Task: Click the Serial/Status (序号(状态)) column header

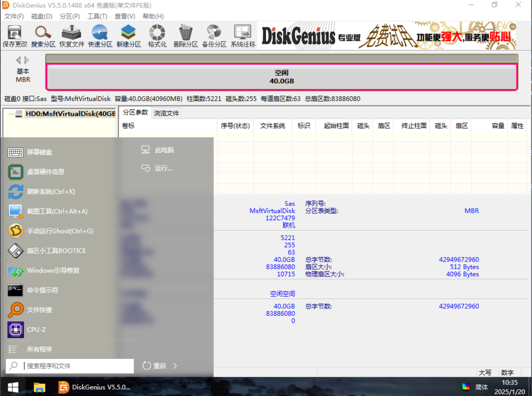Action: click(235, 126)
